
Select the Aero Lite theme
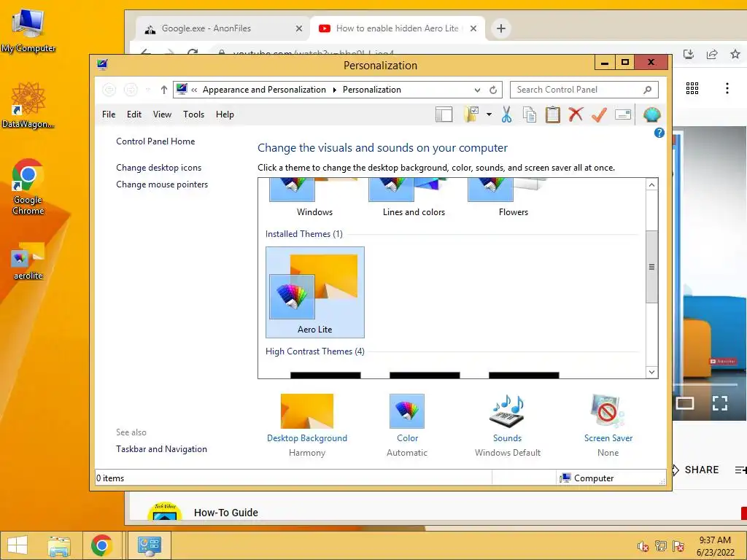(315, 292)
